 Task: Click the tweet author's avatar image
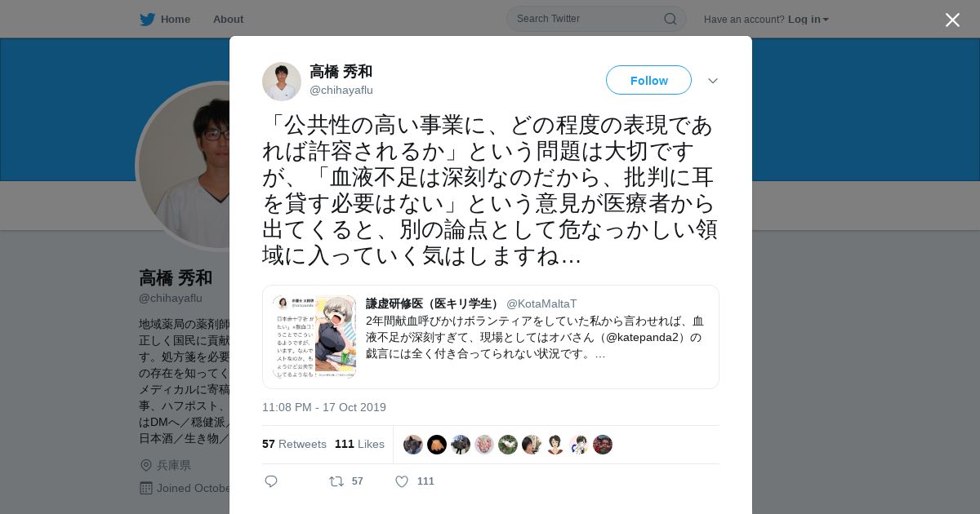pos(282,81)
